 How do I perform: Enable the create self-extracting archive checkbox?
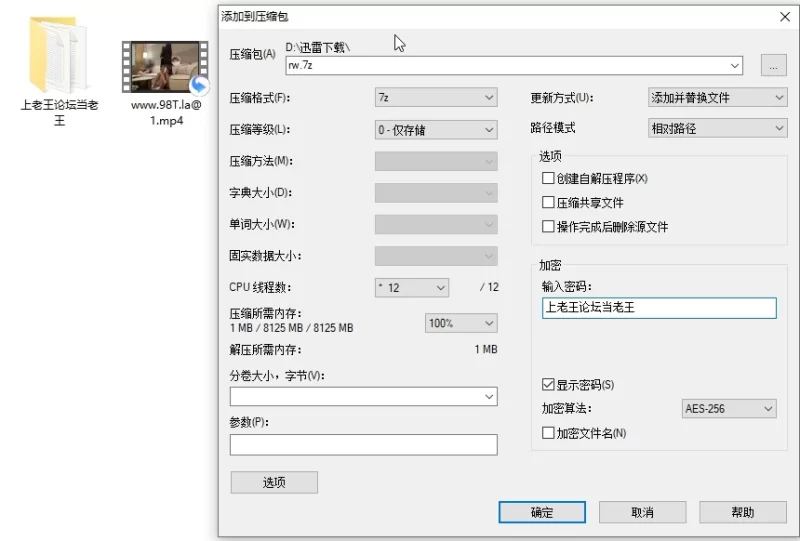pyautogui.click(x=548, y=179)
